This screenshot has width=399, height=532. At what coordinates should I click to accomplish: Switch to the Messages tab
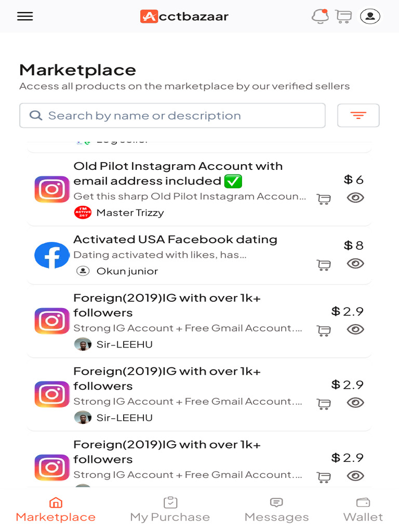pos(276,509)
